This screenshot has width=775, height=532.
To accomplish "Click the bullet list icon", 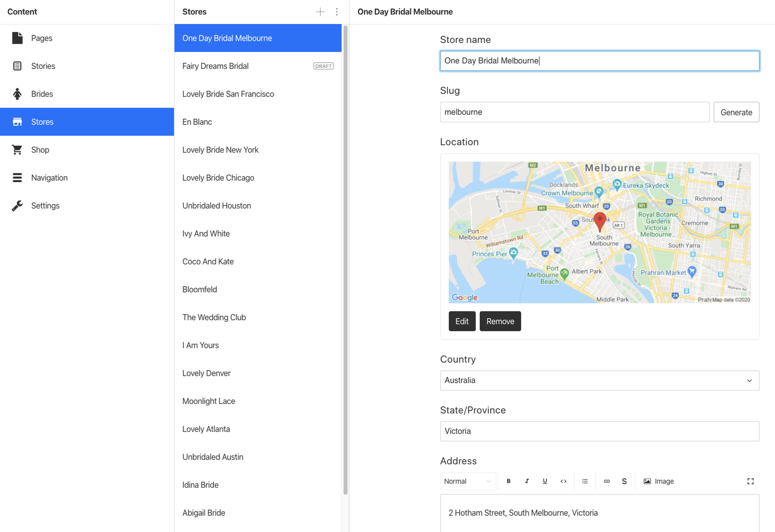I will pyautogui.click(x=585, y=481).
